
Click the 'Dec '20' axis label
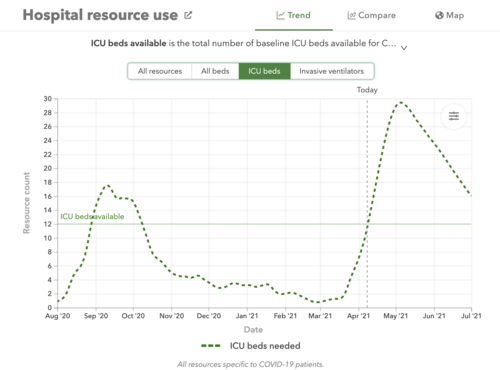(209, 316)
